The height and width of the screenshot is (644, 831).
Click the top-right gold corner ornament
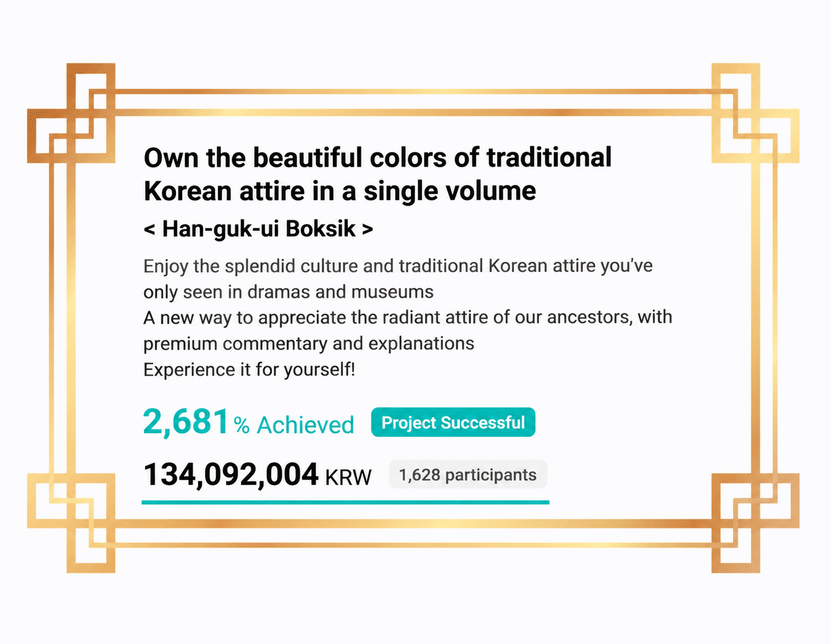pos(755,113)
